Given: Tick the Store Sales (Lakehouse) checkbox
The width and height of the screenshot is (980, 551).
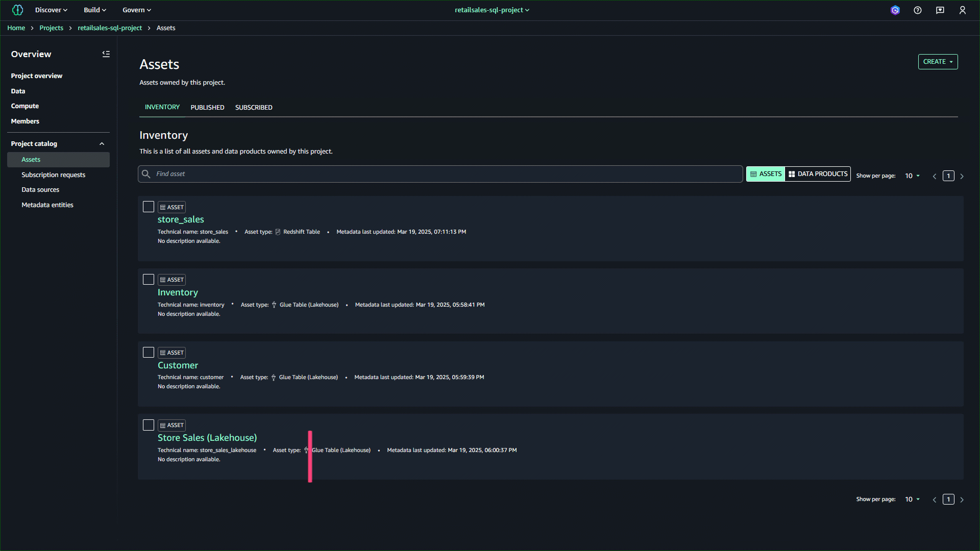Looking at the screenshot, I should coord(149,425).
